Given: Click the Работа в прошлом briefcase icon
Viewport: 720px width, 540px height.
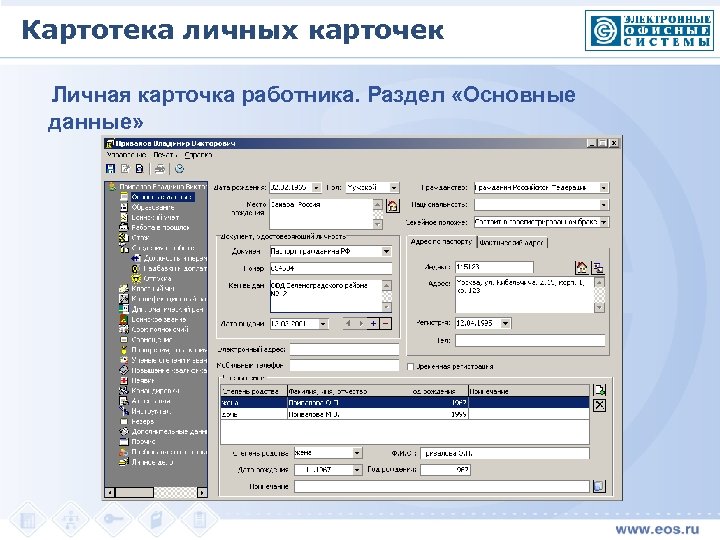Looking at the screenshot, I should 124,227.
